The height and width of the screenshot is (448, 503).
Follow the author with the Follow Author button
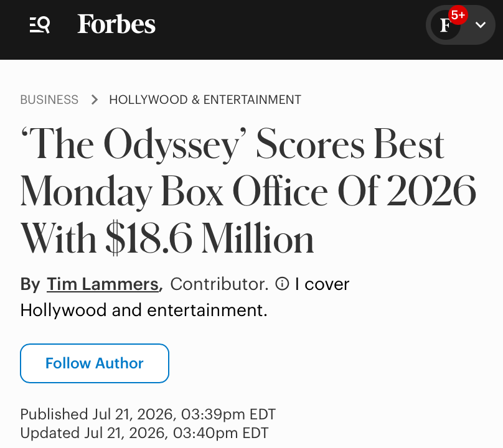[x=95, y=363]
